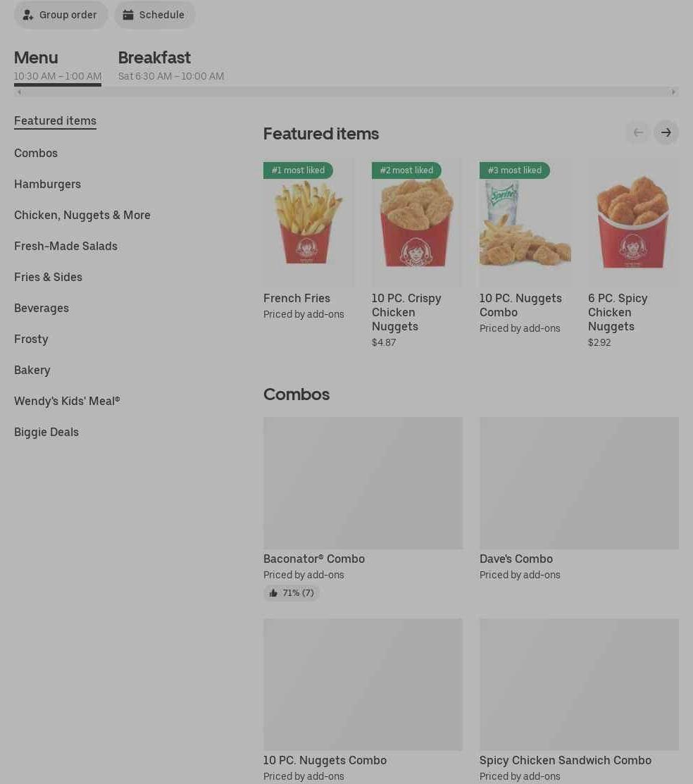Select the Frosty category link

(31, 339)
